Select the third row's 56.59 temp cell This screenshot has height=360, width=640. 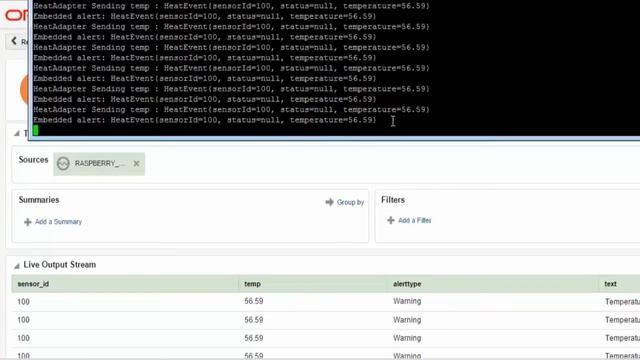[253, 338]
